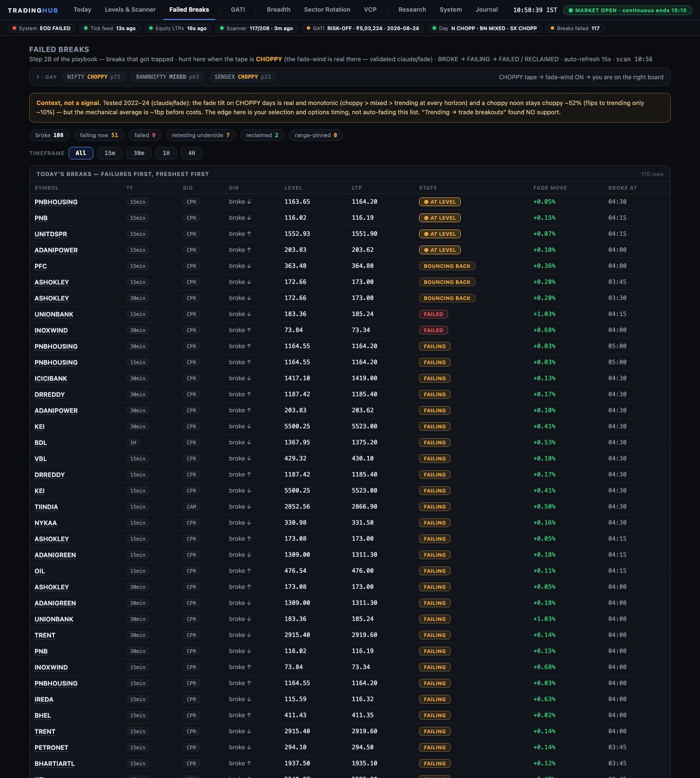Click the LEVEL column header
700x778 pixels.
(293, 188)
